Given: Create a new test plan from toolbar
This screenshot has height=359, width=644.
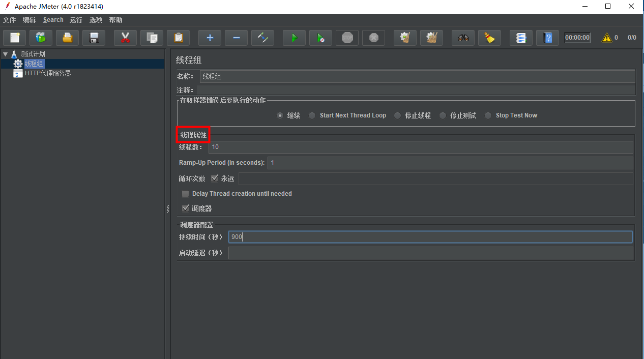Looking at the screenshot, I should click(15, 38).
